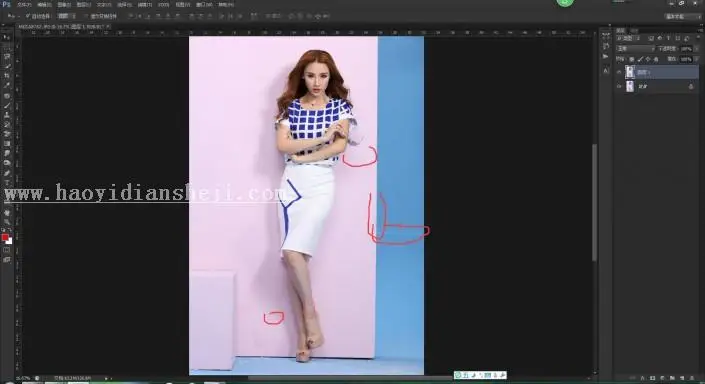Open Layer menu
Screen dimensions: 705x384
84,4
